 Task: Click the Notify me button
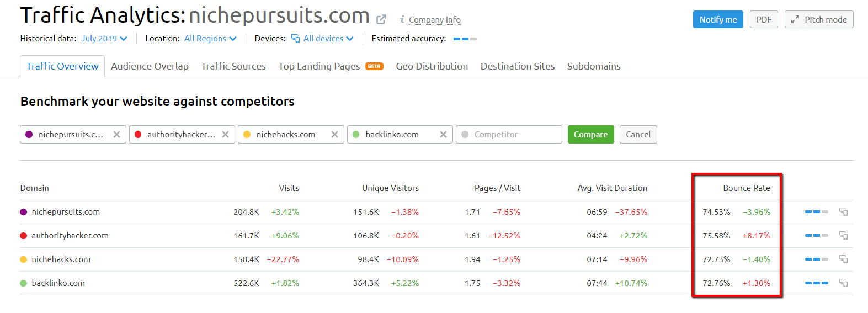[x=718, y=19]
